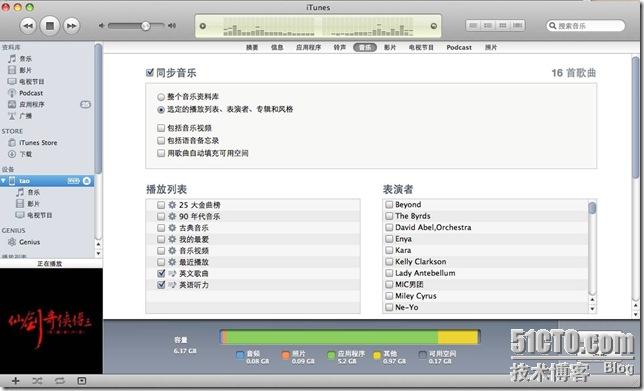Check the 25 大金曲榜 playlist

click(x=161, y=205)
